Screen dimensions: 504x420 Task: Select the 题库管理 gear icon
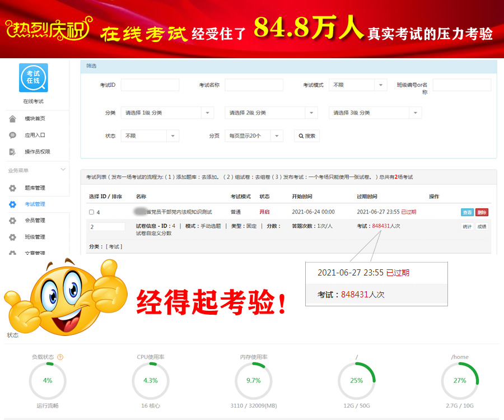tap(12, 188)
